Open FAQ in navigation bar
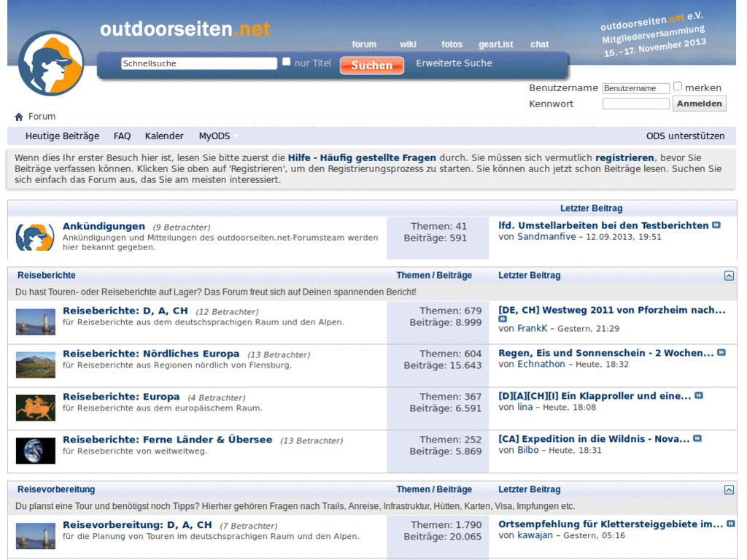This screenshot has height=560, width=747. coord(122,136)
